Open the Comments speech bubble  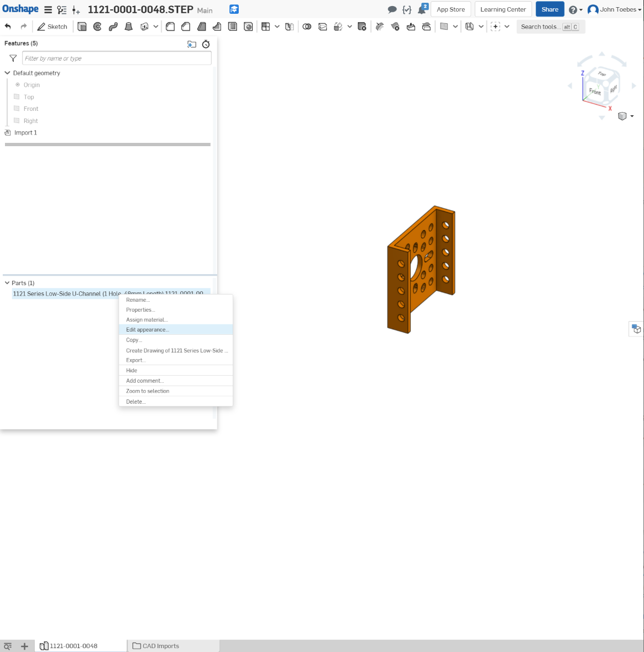(392, 9)
